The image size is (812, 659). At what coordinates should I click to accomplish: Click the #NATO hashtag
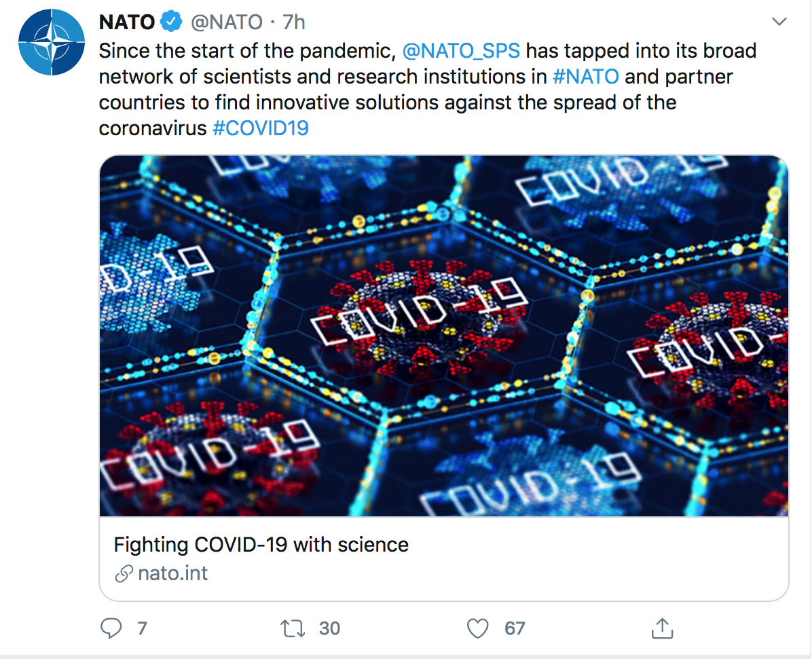pyautogui.click(x=586, y=76)
